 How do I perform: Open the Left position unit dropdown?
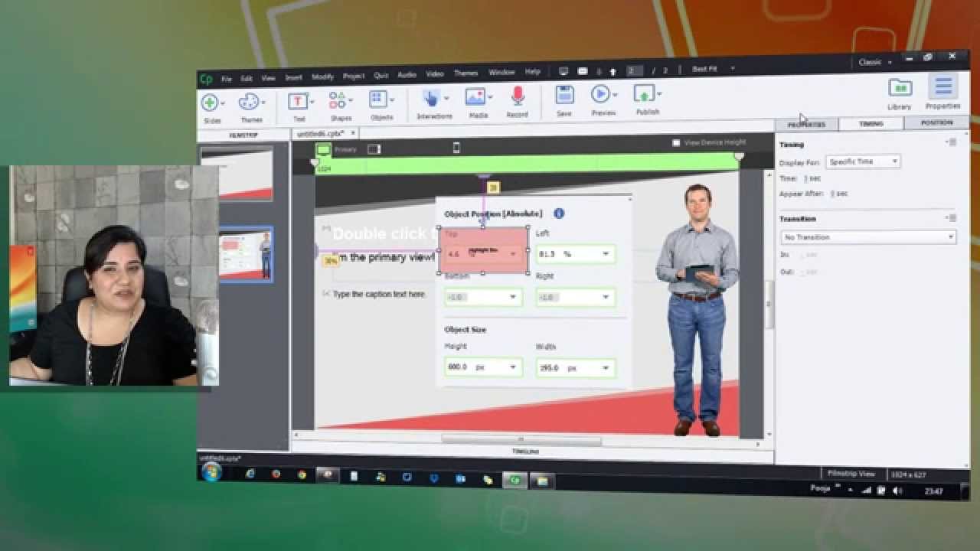tap(606, 254)
